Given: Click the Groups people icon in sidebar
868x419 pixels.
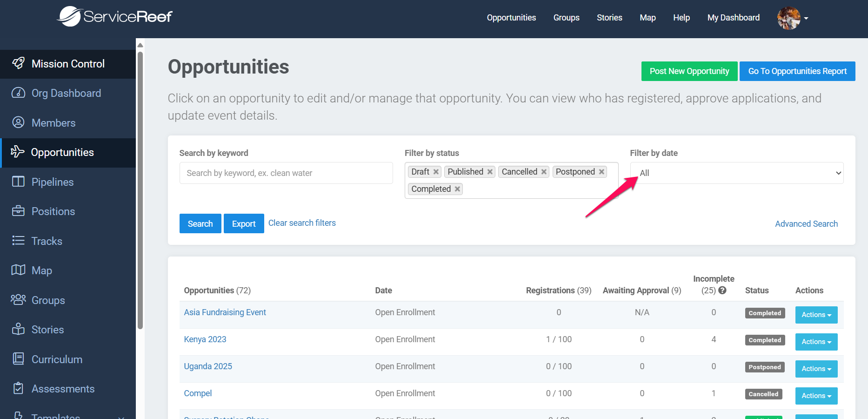Looking at the screenshot, I should pos(18,300).
